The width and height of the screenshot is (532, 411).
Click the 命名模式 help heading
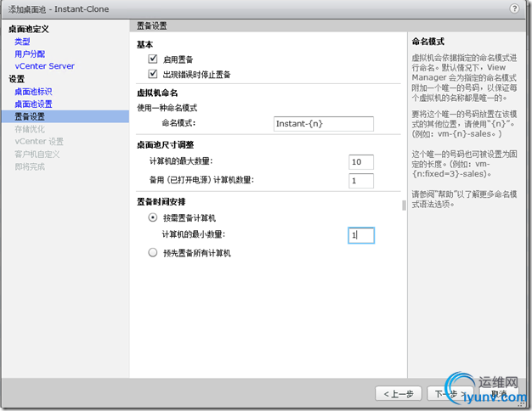[428, 42]
